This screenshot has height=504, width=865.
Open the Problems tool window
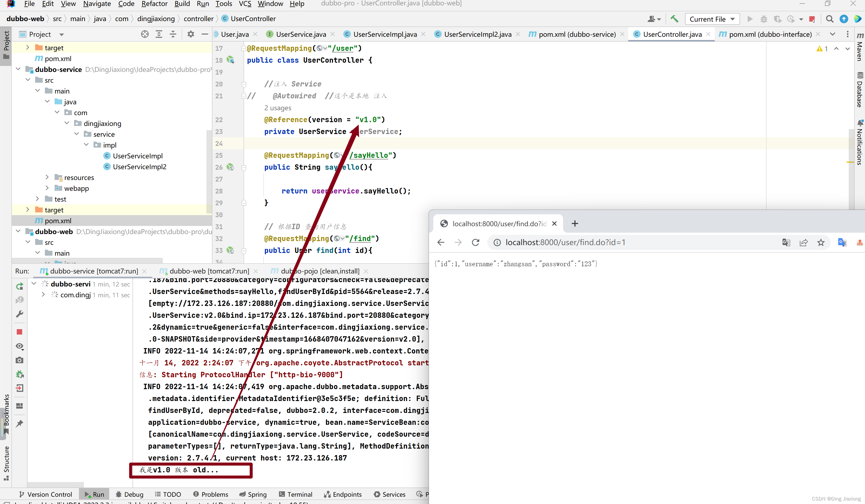point(210,494)
